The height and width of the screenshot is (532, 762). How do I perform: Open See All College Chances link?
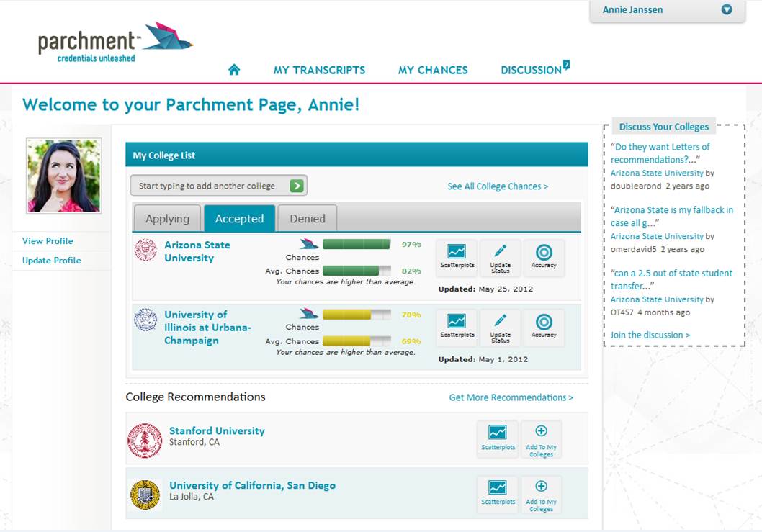498,186
